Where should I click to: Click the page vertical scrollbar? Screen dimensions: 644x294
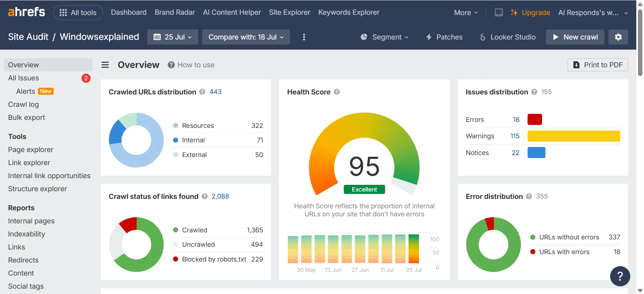(640, 43)
